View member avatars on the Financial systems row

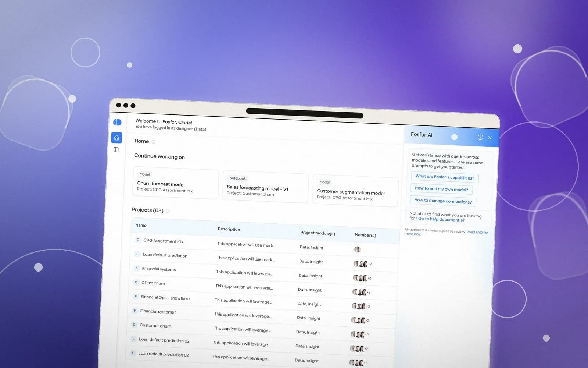pyautogui.click(x=362, y=278)
